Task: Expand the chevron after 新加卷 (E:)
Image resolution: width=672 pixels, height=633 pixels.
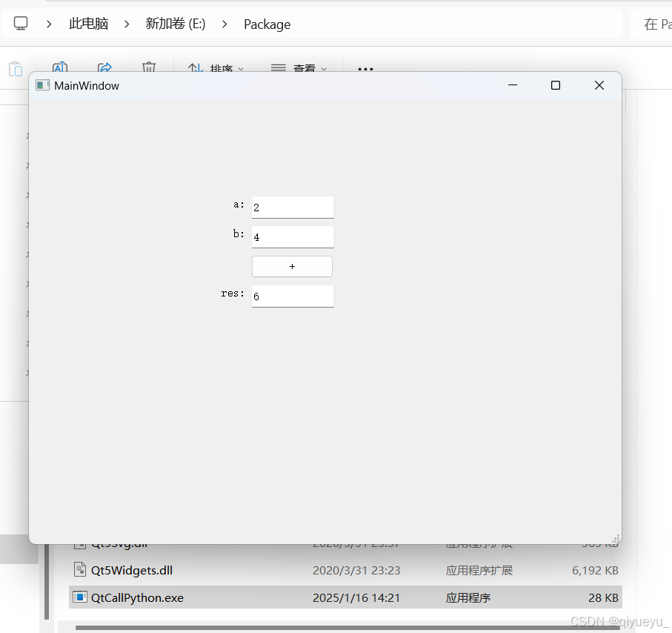Action: pos(224,23)
